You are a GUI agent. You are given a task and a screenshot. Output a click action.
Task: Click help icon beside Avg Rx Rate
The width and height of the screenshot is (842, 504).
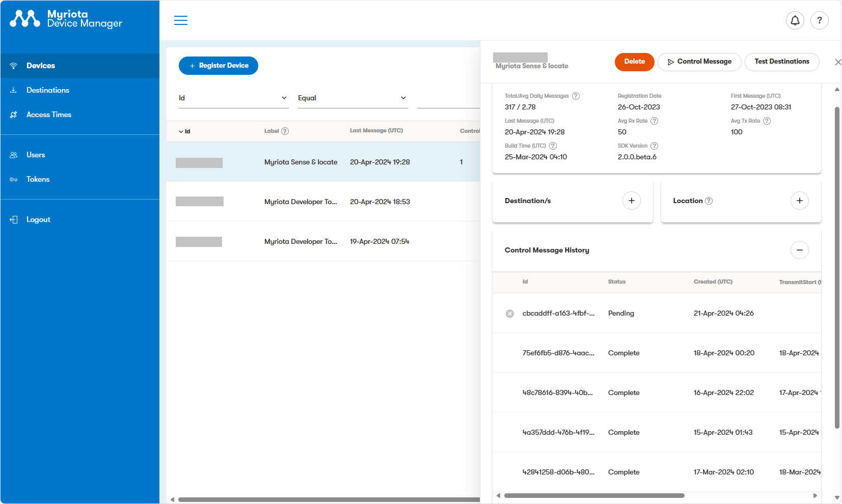click(654, 121)
